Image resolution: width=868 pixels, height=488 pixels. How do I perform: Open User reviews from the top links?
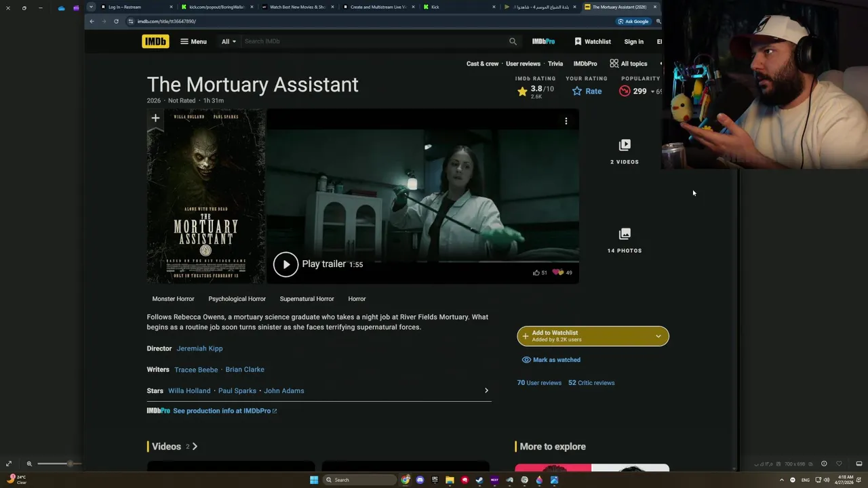(523, 64)
